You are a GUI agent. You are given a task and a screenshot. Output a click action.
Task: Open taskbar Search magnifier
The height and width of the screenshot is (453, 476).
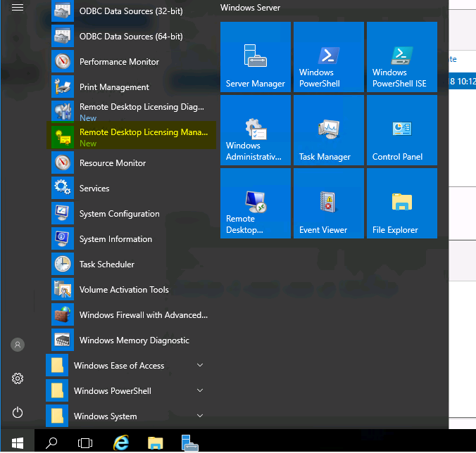coord(51,443)
